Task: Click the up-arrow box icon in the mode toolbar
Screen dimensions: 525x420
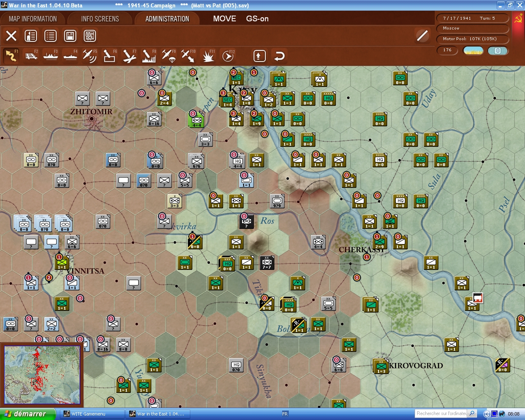Action: coord(259,56)
